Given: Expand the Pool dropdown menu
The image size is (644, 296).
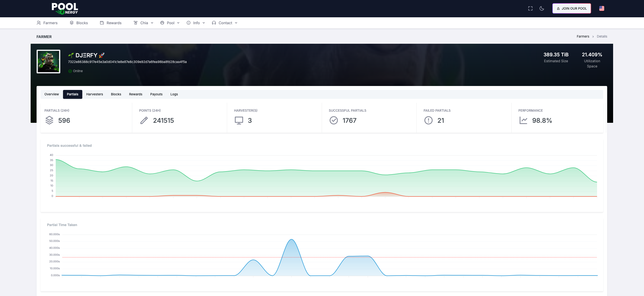Looking at the screenshot, I should coord(170,23).
